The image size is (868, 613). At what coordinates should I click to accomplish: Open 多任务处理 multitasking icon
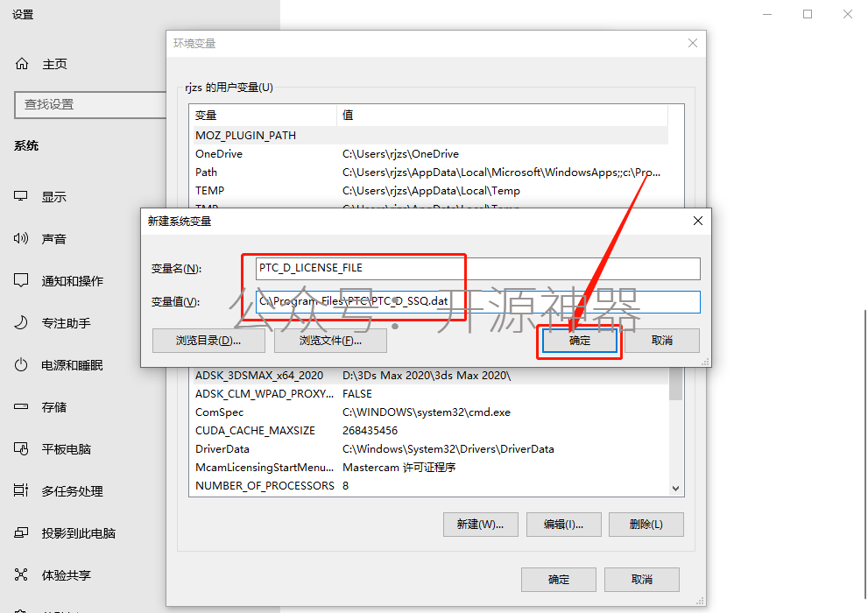coord(21,490)
